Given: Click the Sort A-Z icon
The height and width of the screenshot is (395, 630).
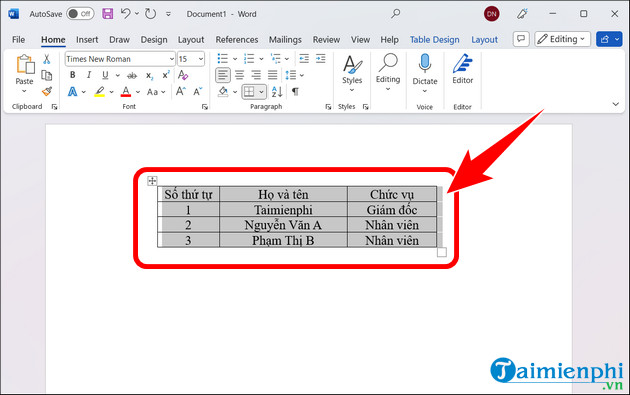Looking at the screenshot, I should click(277, 92).
